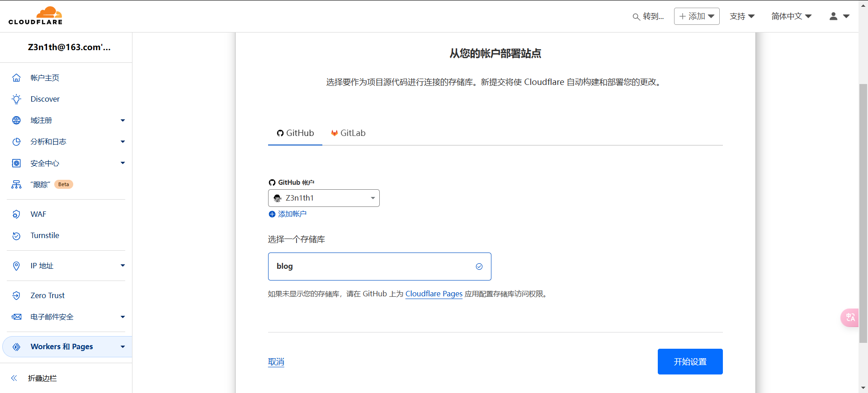Click the 安全中心 icon
Screen dimensions: 868x393
coord(16,163)
